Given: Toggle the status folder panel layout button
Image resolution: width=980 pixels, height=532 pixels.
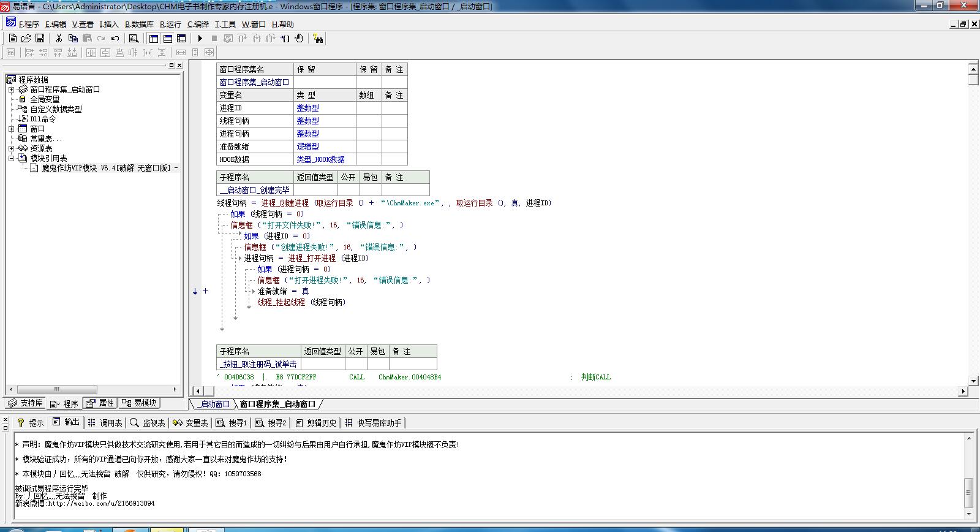Looking at the screenshot, I should coord(167,38).
